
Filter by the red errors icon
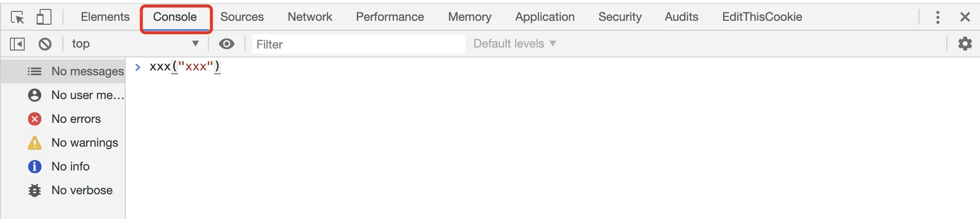(35, 119)
